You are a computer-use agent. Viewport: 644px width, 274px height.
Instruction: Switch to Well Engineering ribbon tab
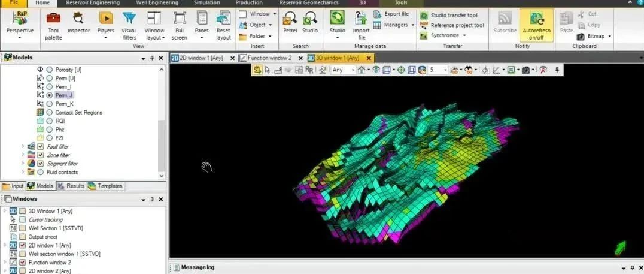[x=157, y=3]
